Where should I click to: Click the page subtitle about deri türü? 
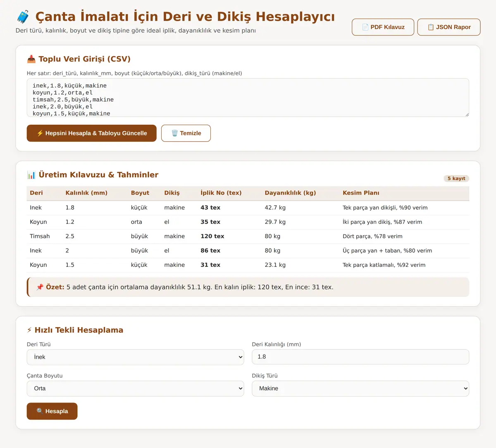[x=136, y=31]
